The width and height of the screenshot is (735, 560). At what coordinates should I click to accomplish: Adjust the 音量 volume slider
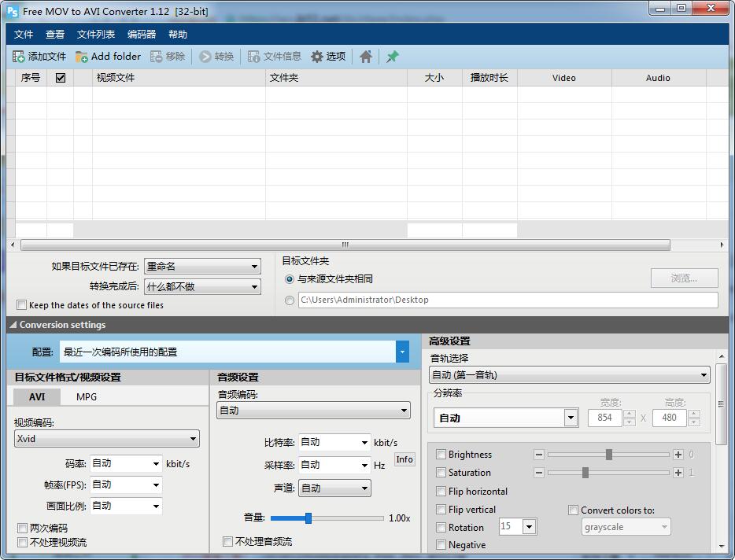(308, 518)
